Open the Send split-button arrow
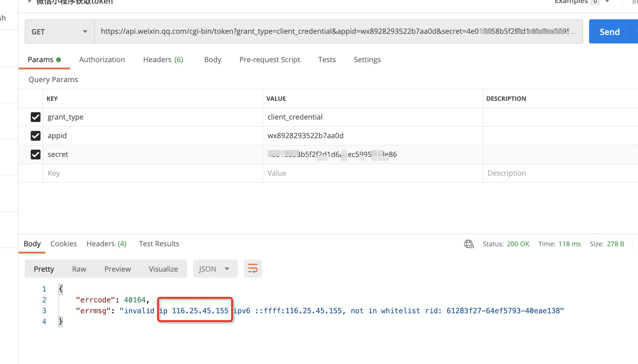638x364 pixels. 635,31
